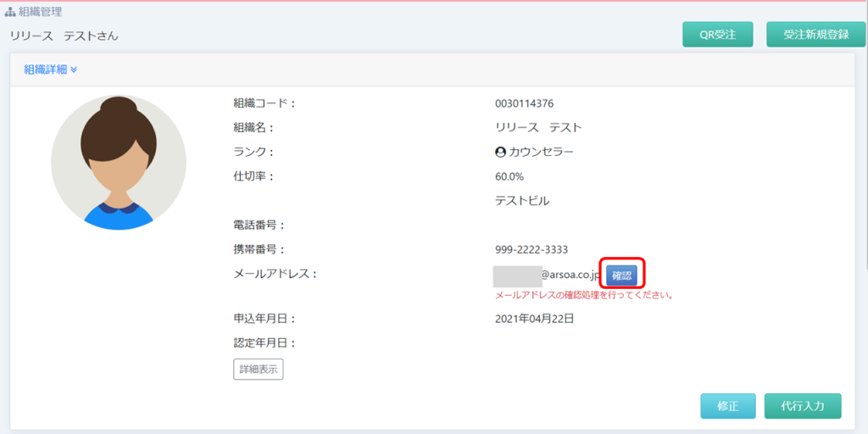Click the カウンセラー rank text
The width and height of the screenshot is (868, 434).
pos(541,153)
